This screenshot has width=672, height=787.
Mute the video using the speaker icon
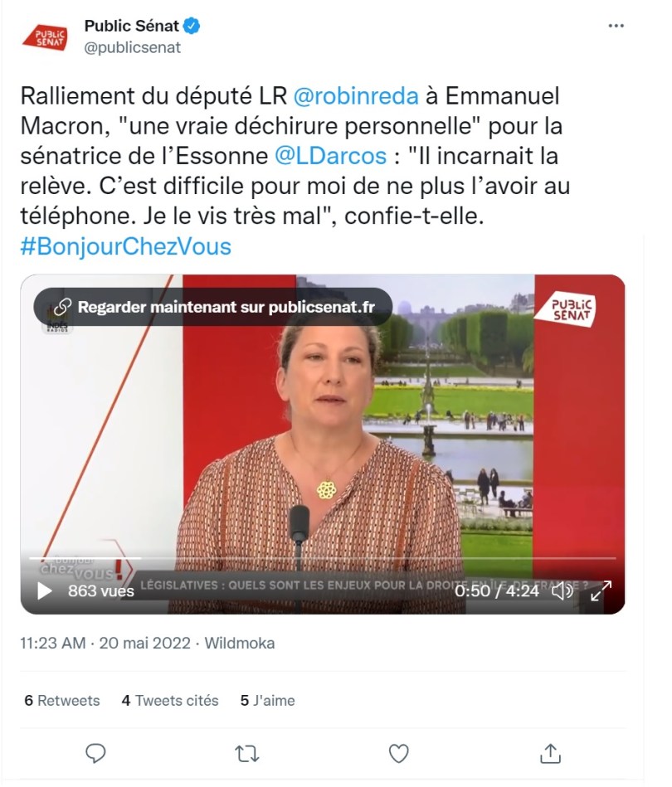point(562,590)
